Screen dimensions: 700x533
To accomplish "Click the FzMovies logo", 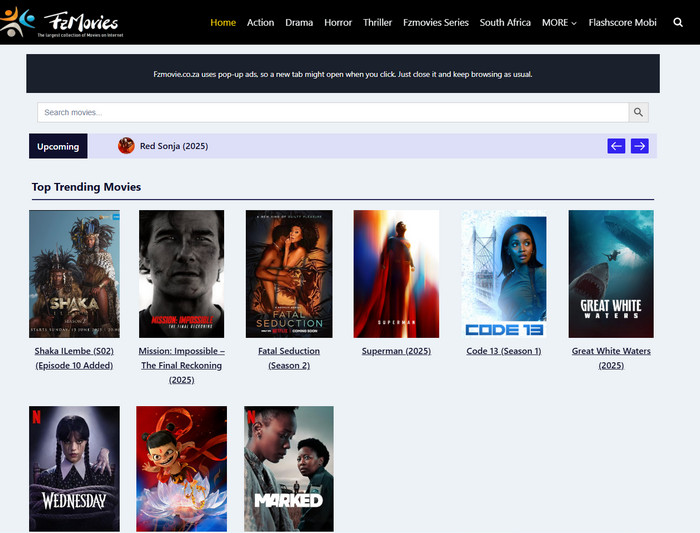I will tap(62, 22).
